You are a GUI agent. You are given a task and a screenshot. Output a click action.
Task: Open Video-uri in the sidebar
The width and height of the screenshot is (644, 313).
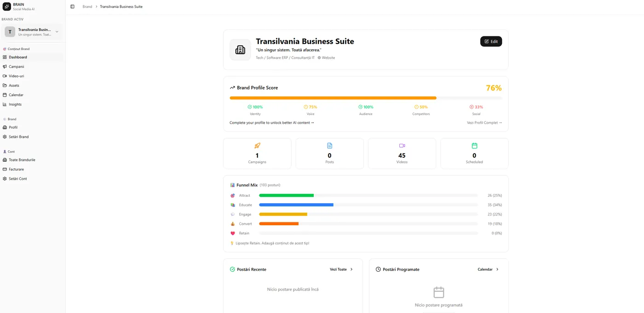point(32,76)
